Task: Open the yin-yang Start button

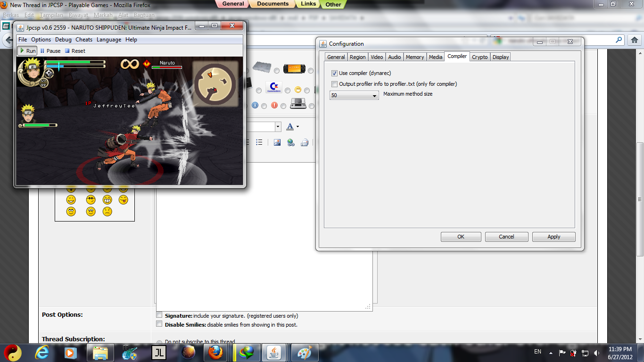Action: (13, 352)
